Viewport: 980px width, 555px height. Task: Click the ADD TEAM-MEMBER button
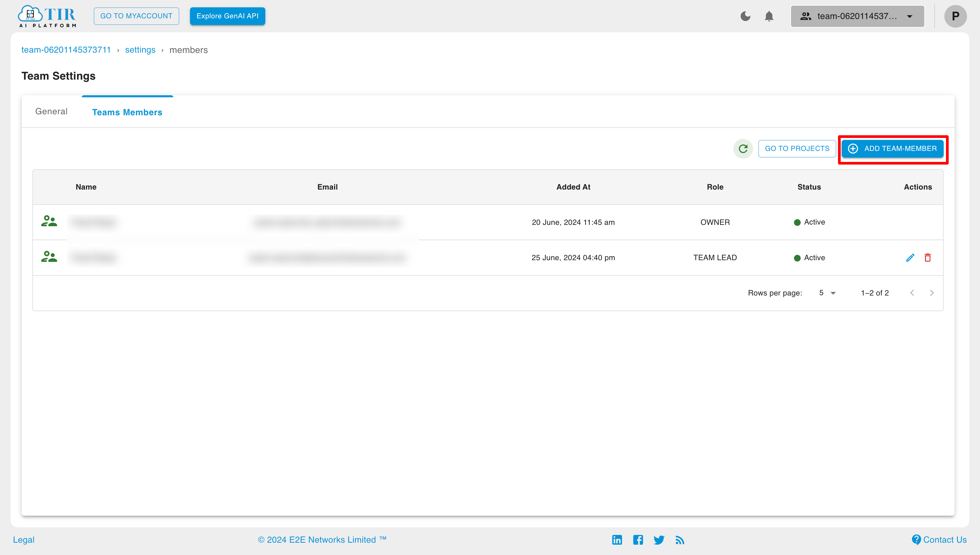pyautogui.click(x=892, y=149)
